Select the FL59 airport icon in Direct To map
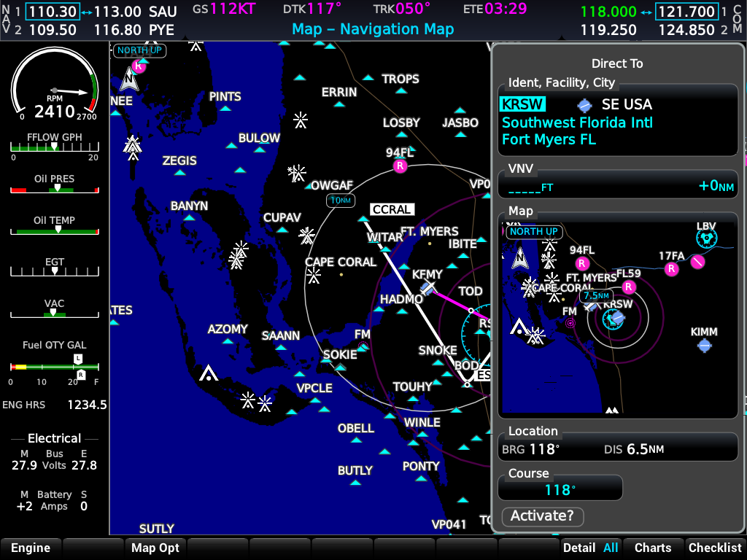 [628, 287]
